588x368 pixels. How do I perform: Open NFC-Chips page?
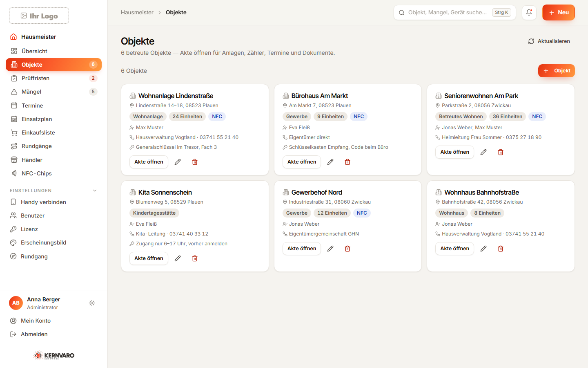(x=53, y=173)
